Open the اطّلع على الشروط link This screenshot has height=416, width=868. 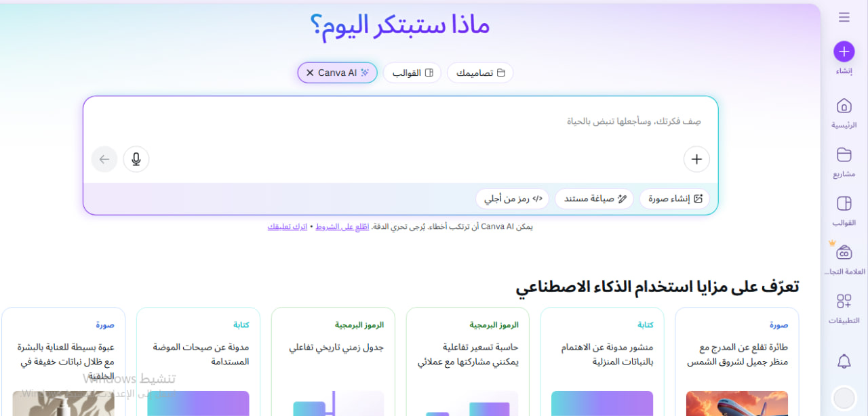[342, 226]
